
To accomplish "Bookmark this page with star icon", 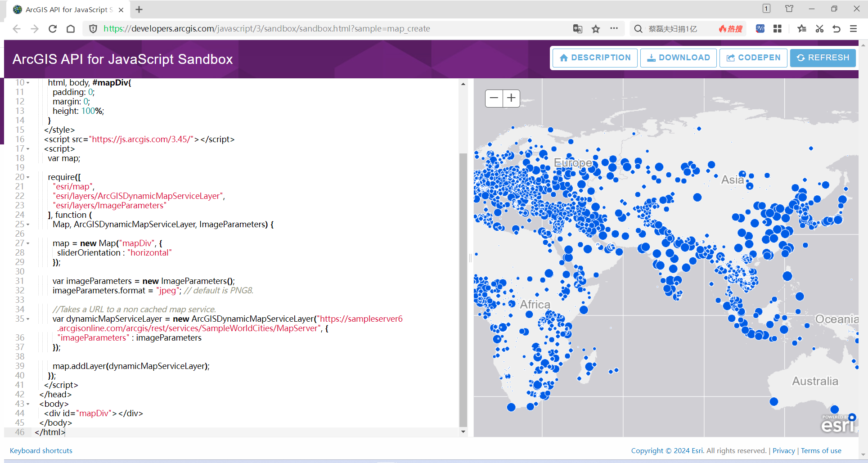I will (x=596, y=29).
